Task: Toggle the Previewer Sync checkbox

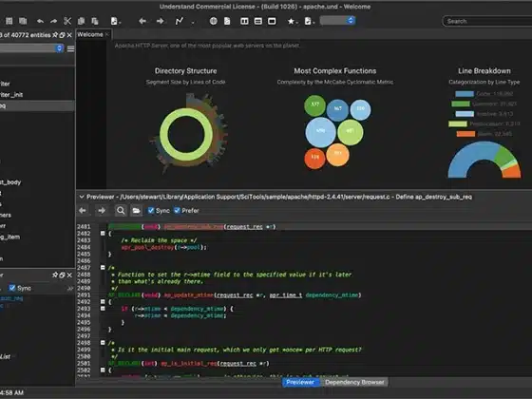Action: [151, 211]
